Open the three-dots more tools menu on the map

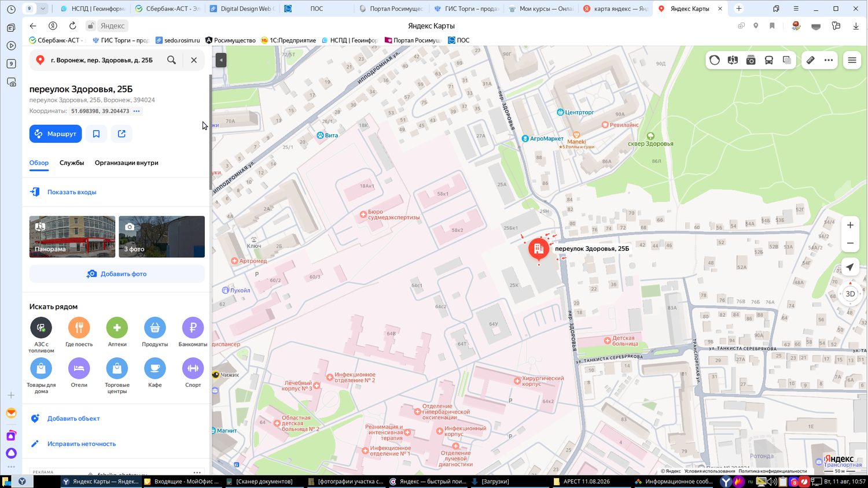(829, 60)
